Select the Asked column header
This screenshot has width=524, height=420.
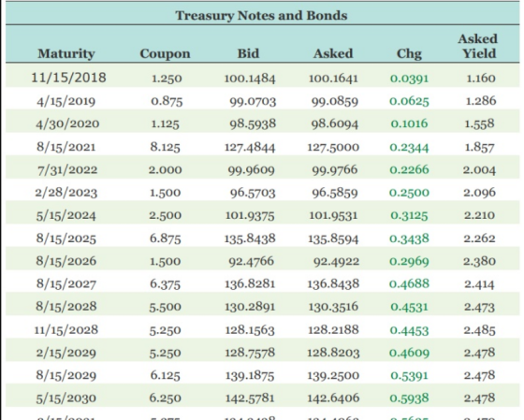333,53
